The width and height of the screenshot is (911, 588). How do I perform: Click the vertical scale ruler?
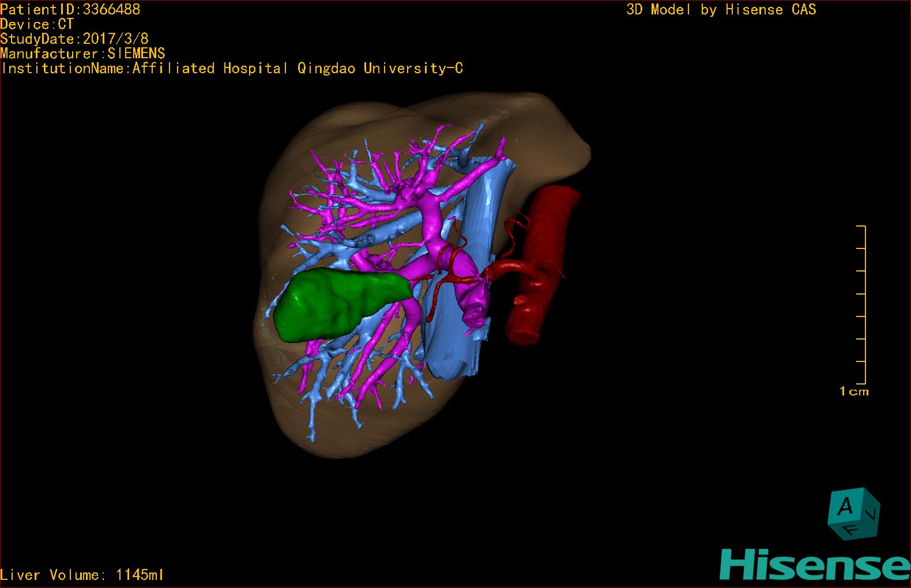click(860, 305)
